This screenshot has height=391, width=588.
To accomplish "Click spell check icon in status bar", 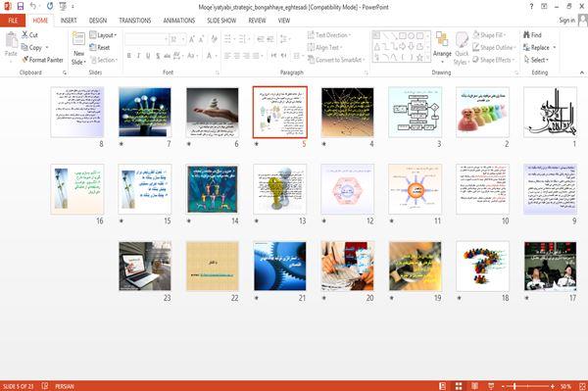I will (x=45, y=386).
